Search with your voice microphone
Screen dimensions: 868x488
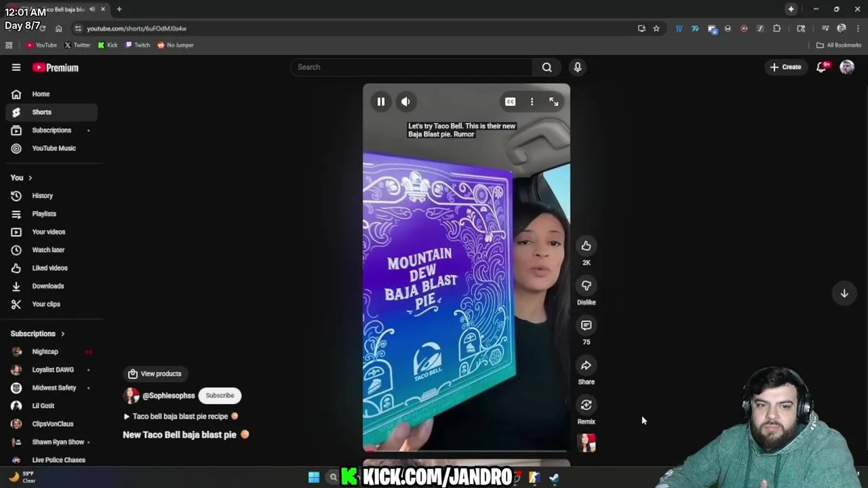point(578,67)
